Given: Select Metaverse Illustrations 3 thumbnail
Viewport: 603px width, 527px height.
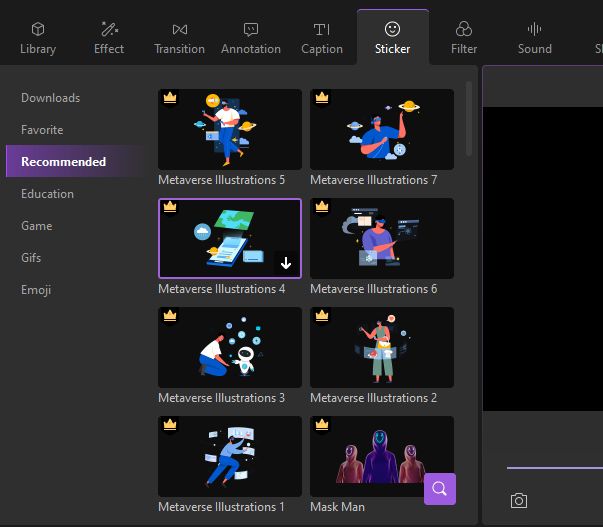Looking at the screenshot, I should (230, 347).
